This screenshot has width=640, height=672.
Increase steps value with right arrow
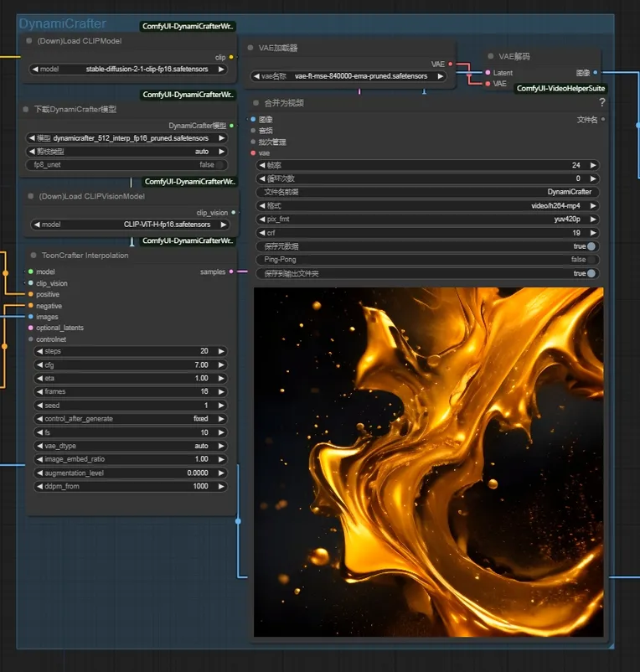coord(221,351)
